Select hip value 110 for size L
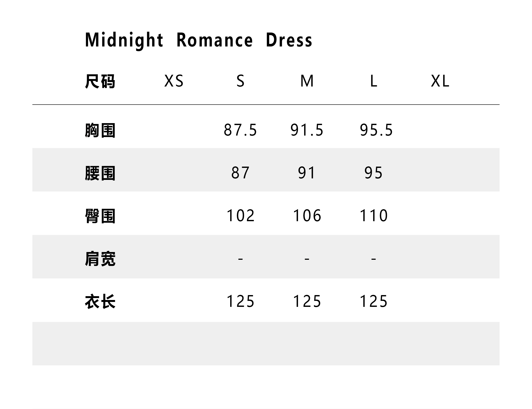This screenshot has width=532, height=409. [373, 216]
